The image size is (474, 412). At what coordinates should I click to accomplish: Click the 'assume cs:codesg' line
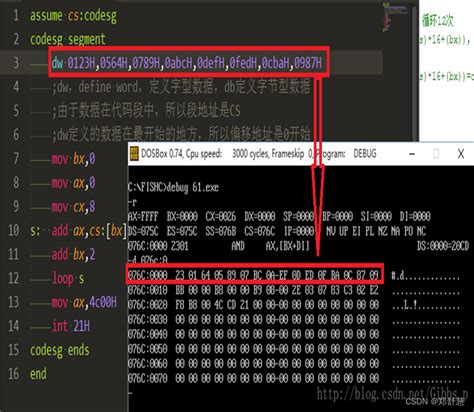[x=73, y=16]
